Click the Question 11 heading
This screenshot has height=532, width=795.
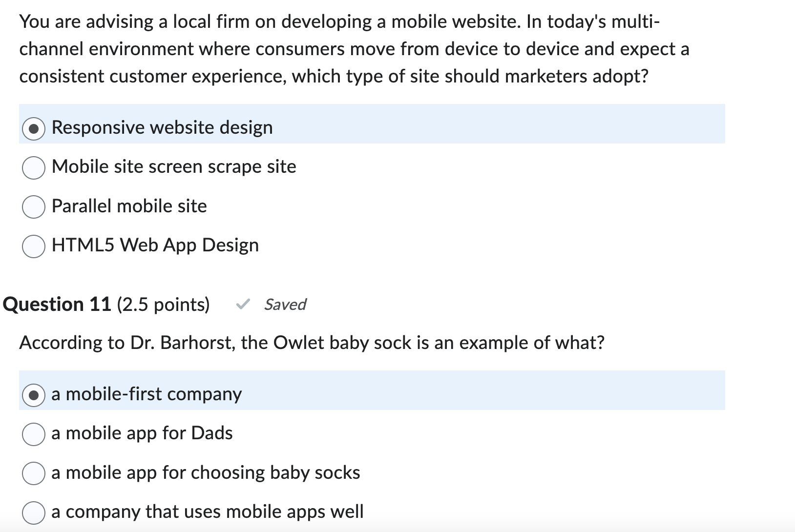click(x=56, y=305)
